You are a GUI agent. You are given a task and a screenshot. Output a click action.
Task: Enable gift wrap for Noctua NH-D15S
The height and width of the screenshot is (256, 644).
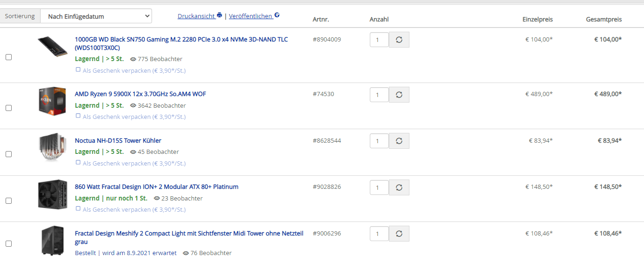click(x=78, y=163)
